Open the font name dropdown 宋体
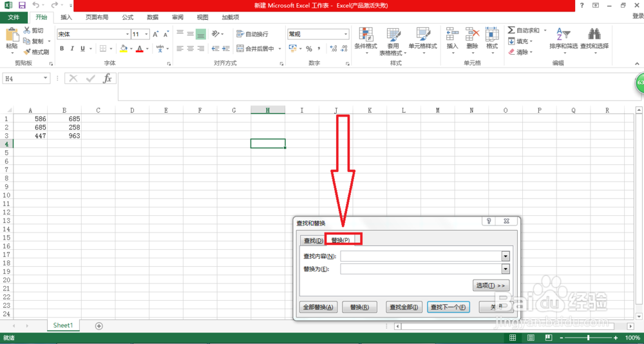The image size is (644, 344). click(x=128, y=35)
